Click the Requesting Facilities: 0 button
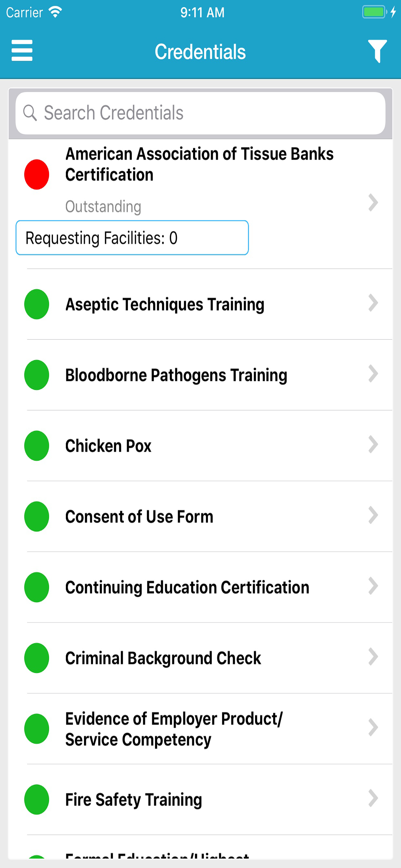The image size is (401, 868). (x=132, y=238)
